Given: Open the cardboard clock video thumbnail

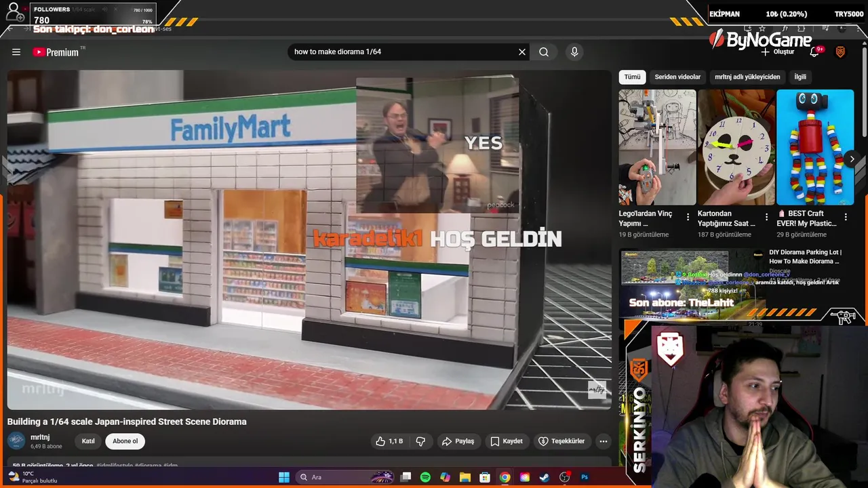Looking at the screenshot, I should [736, 147].
